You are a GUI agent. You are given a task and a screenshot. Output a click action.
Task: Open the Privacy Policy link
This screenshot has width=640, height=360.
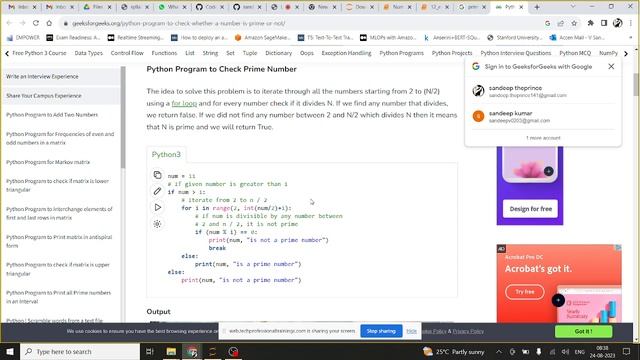pyautogui.click(x=468, y=331)
